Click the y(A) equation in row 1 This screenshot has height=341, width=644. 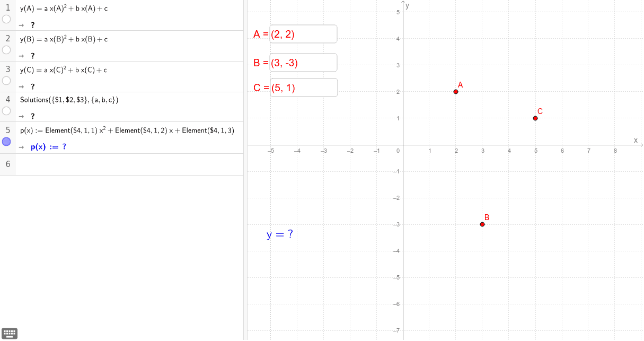tap(64, 8)
